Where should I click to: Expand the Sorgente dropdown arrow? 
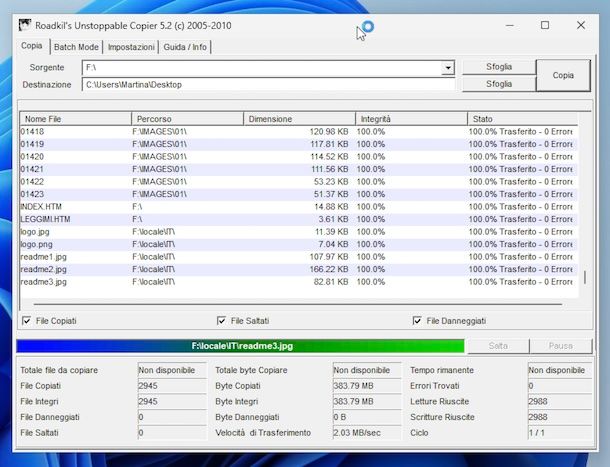[x=448, y=68]
